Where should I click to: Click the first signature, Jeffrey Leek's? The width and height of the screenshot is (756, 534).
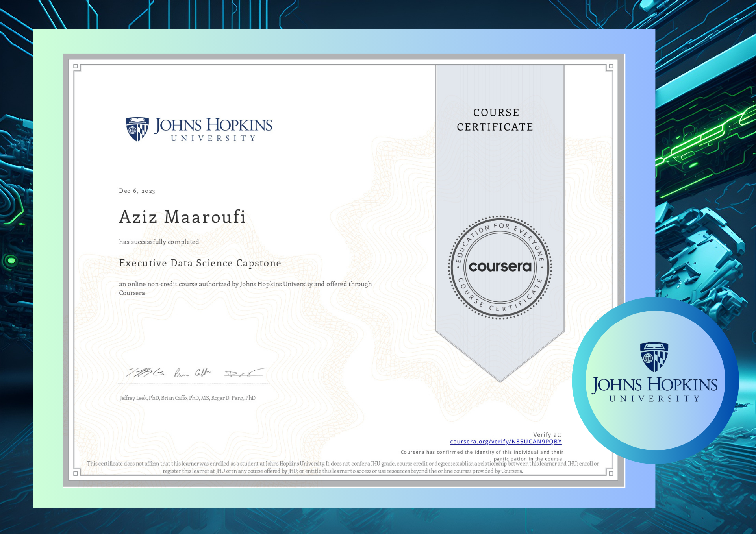(x=145, y=372)
